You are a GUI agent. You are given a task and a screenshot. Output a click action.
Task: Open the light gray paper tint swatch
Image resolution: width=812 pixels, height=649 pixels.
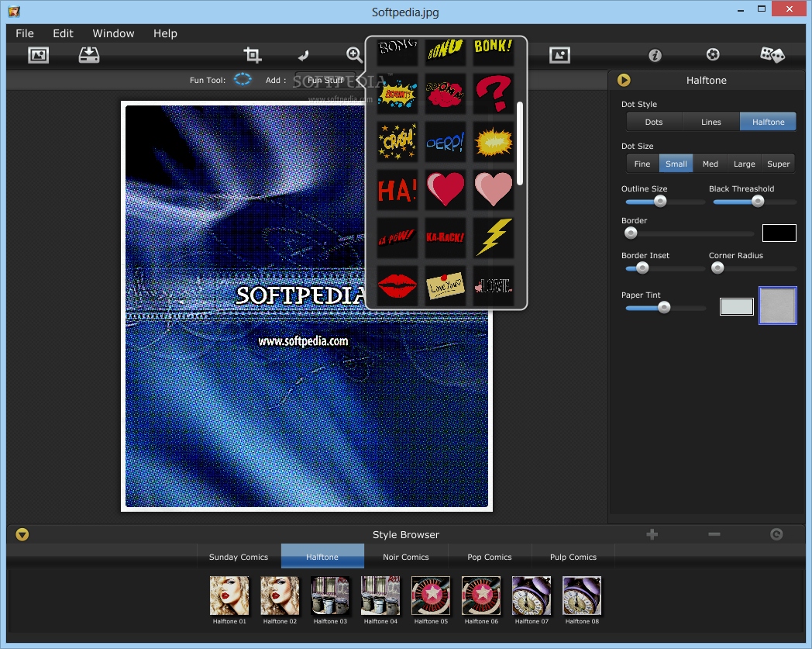[x=736, y=306]
